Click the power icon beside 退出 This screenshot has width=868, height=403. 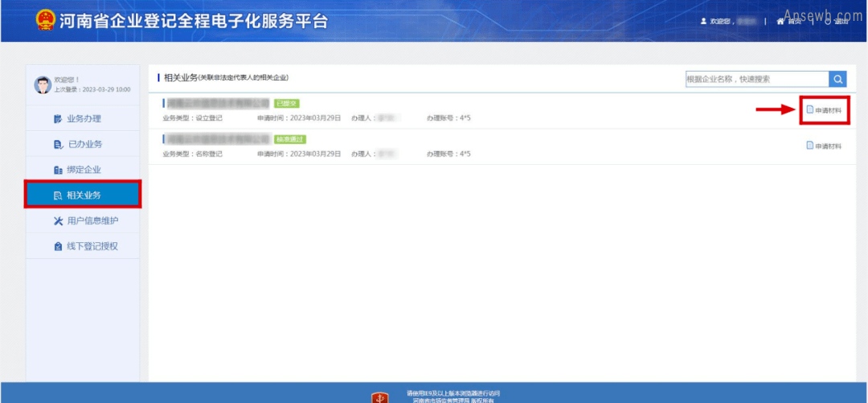(827, 22)
